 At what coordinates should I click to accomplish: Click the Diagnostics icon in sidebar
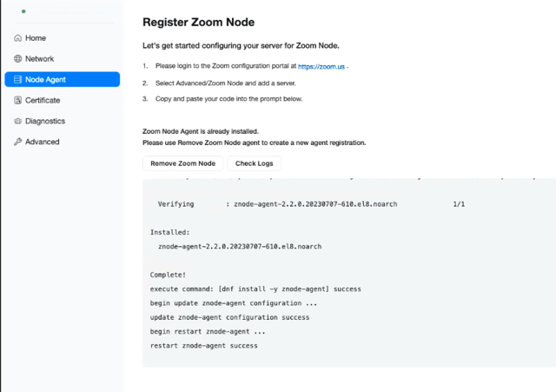click(17, 121)
